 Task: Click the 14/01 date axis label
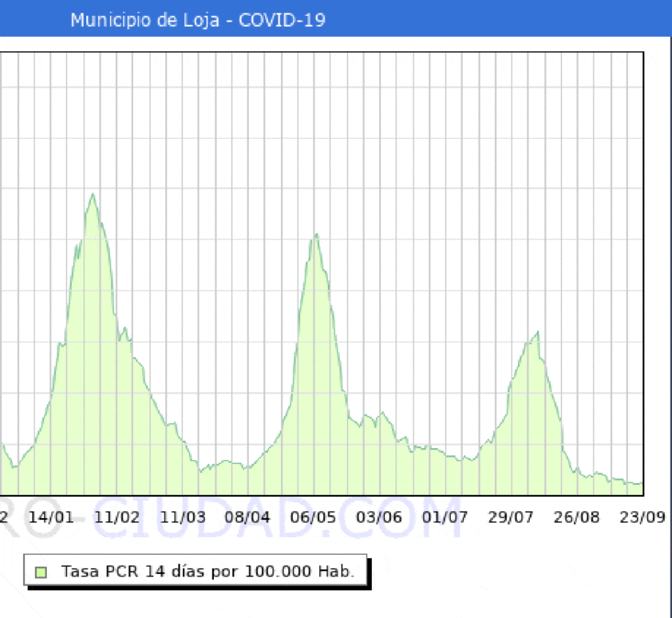tap(51, 517)
